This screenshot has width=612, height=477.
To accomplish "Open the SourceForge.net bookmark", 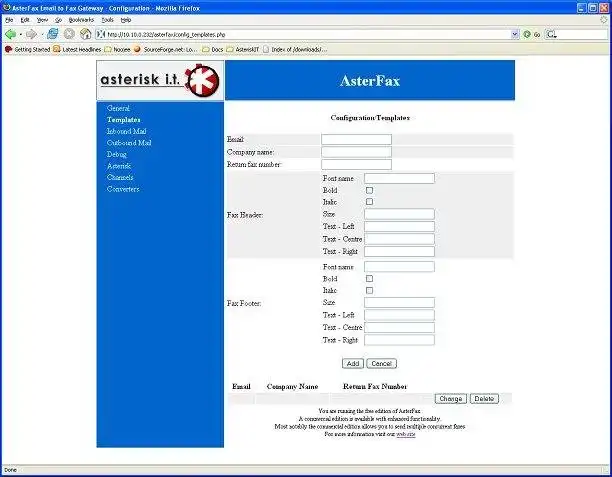I will point(165,50).
